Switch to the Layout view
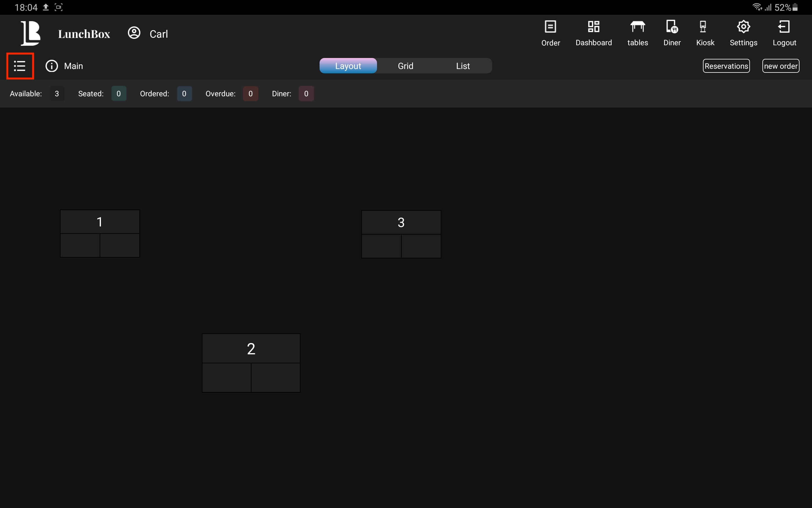Image resolution: width=812 pixels, height=508 pixels. 348,66
